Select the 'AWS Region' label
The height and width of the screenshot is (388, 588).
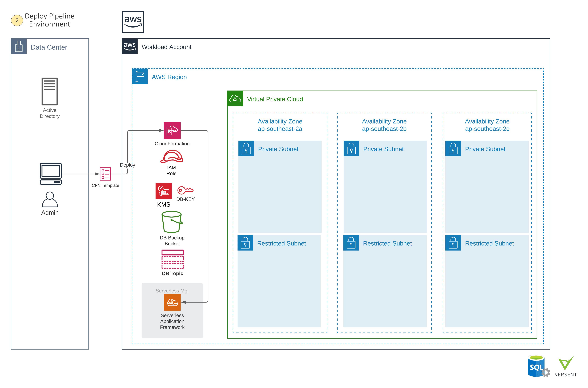click(169, 77)
